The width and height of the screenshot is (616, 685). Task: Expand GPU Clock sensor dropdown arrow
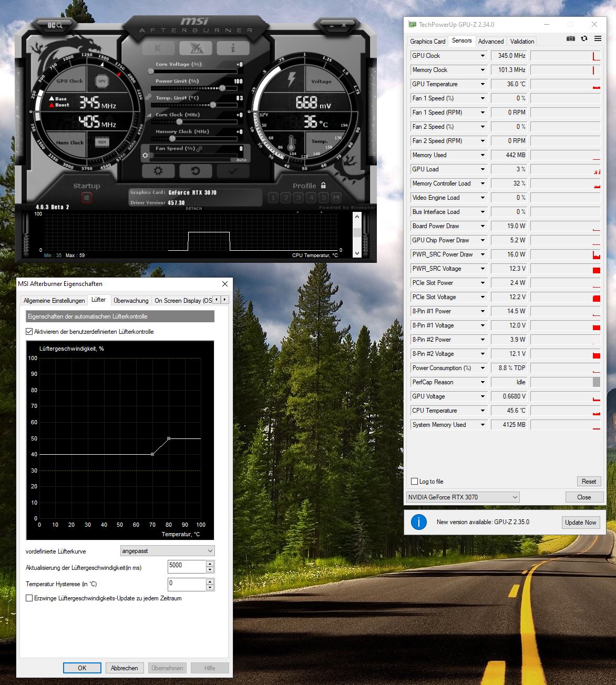click(x=482, y=56)
